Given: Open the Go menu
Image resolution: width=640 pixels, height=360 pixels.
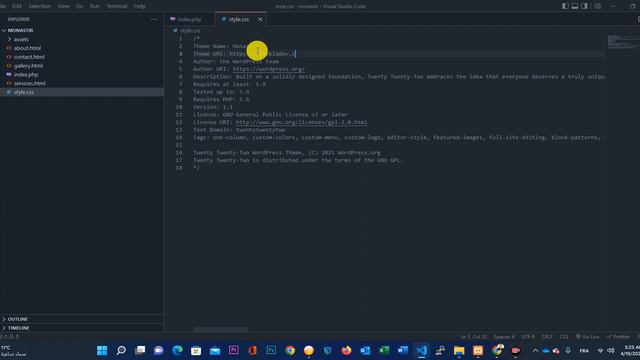Looking at the screenshot, I should coord(80,6).
